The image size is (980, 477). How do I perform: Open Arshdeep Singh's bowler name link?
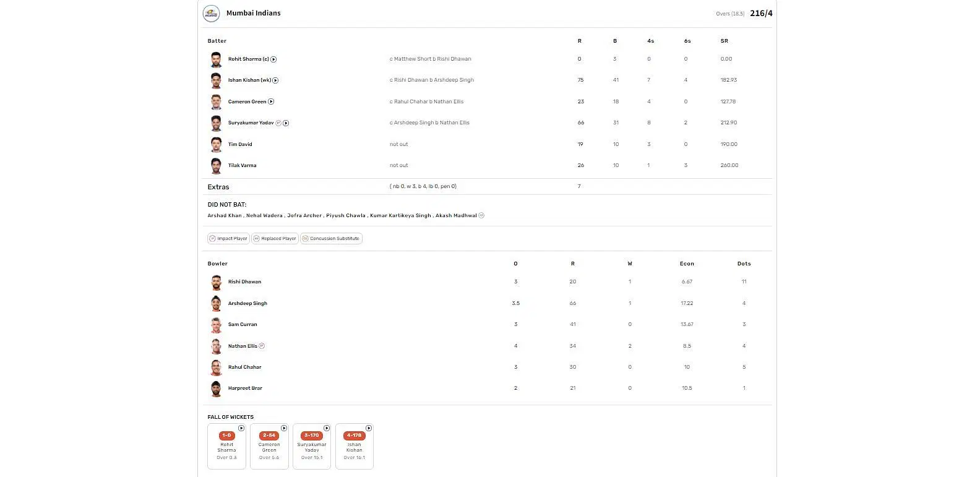(247, 304)
